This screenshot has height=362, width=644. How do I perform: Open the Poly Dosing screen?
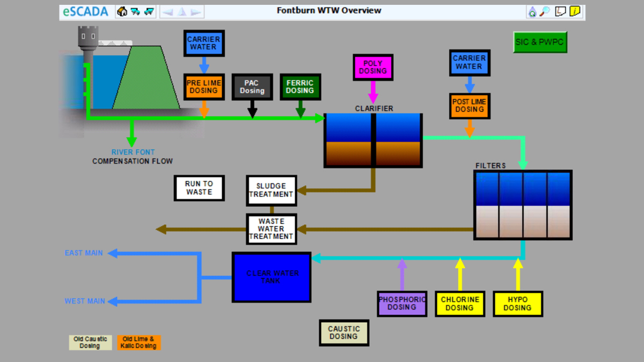tap(373, 67)
